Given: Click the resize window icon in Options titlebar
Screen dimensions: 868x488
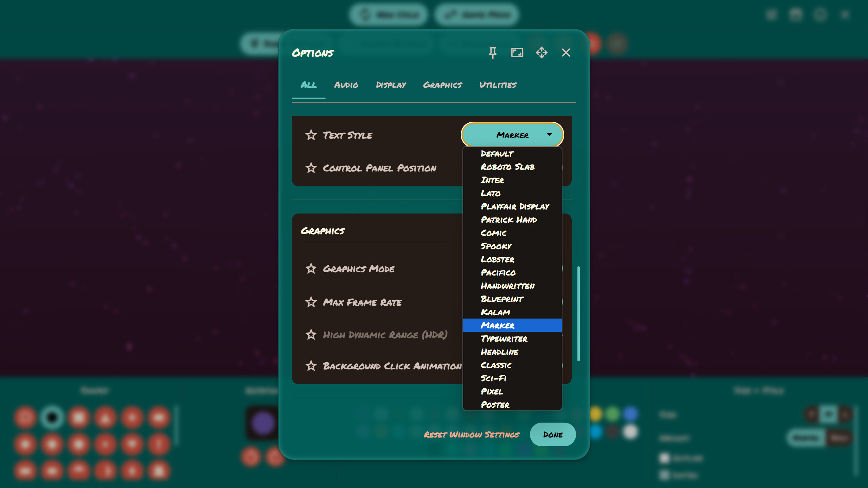Looking at the screenshot, I should pos(517,53).
